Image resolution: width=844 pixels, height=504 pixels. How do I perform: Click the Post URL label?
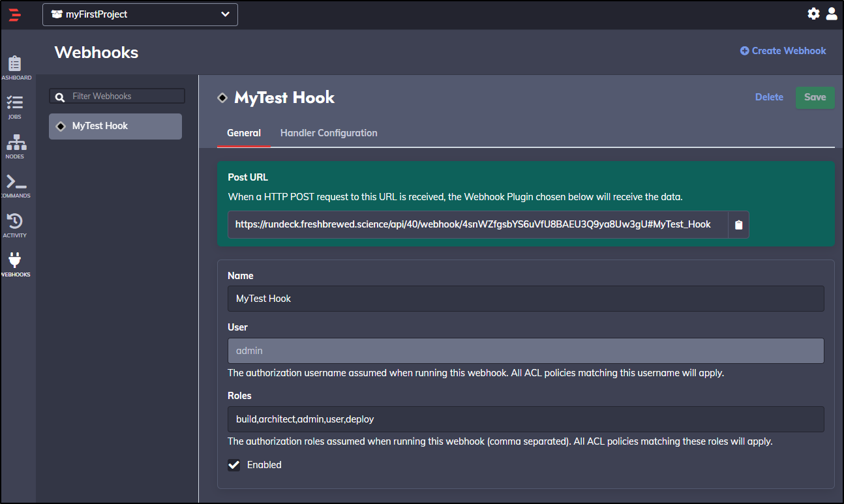click(x=248, y=177)
